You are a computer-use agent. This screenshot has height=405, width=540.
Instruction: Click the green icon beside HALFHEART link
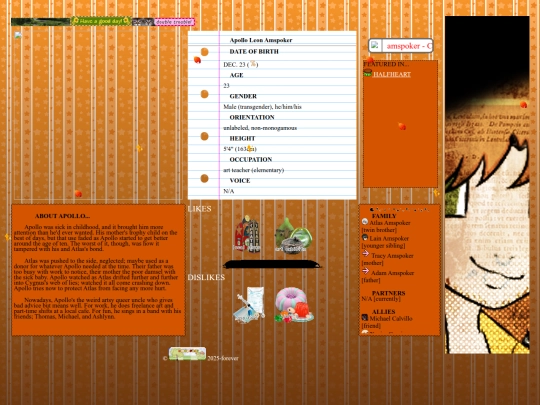(x=367, y=73)
